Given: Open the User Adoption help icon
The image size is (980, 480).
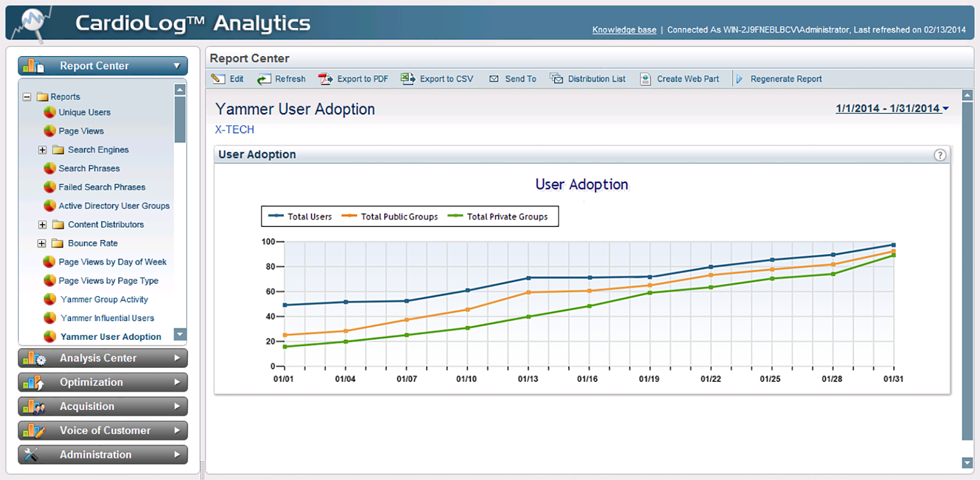Looking at the screenshot, I should [940, 155].
